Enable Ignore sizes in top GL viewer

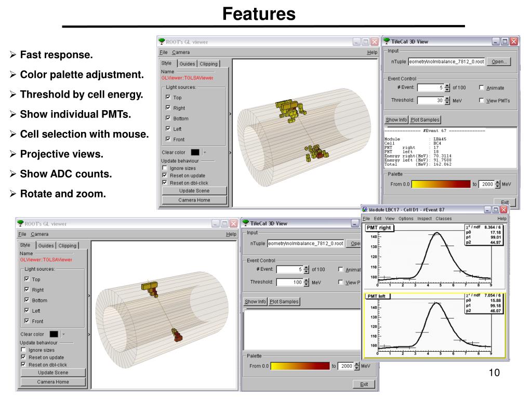pyautogui.click(x=165, y=168)
